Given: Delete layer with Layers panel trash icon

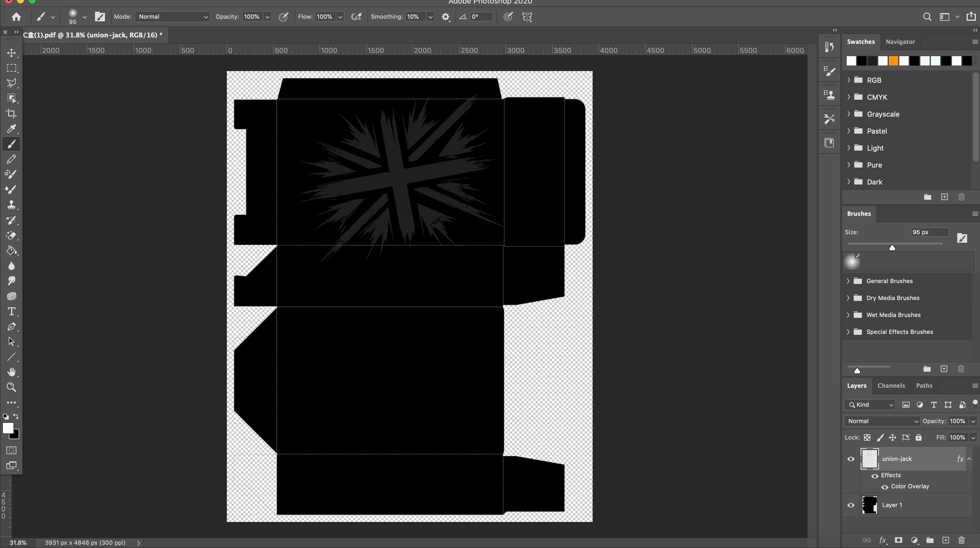Looking at the screenshot, I should point(961,540).
